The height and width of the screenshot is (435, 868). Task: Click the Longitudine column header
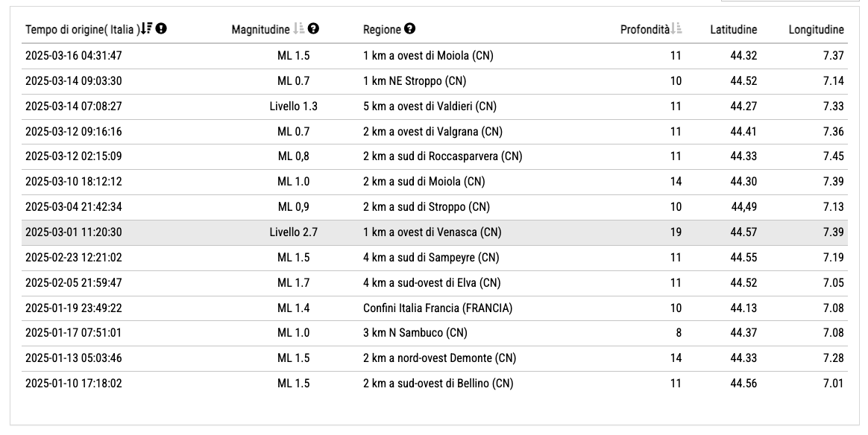click(x=816, y=30)
